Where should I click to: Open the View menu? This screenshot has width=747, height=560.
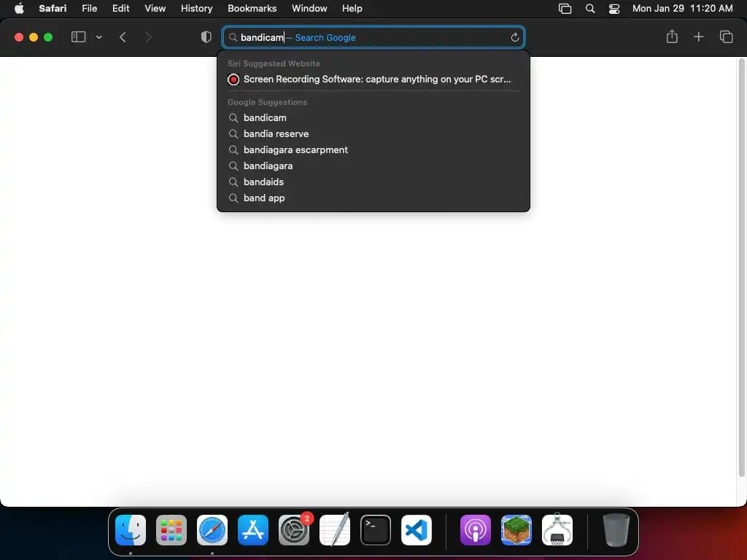tap(155, 8)
